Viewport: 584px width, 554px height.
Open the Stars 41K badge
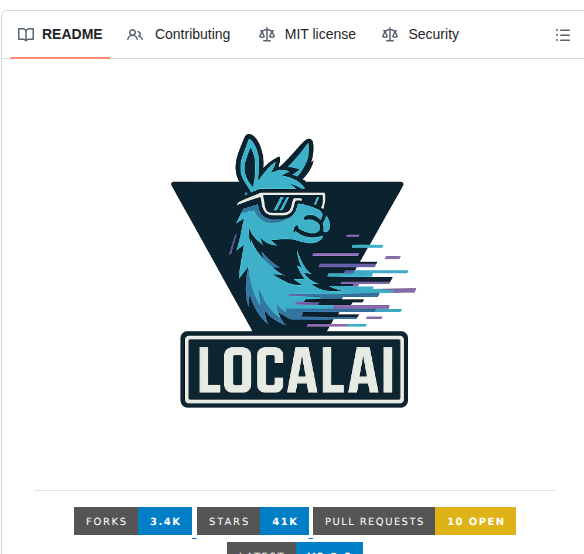point(253,521)
